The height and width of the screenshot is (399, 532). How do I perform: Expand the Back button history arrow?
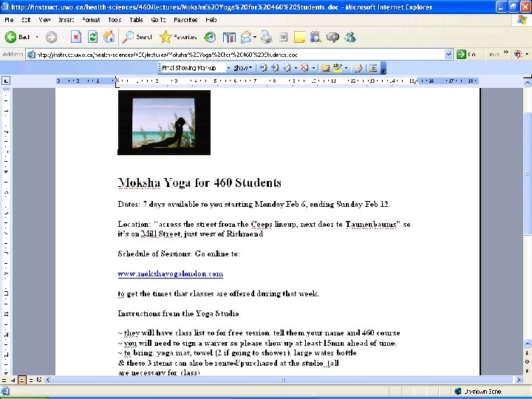pyautogui.click(x=37, y=37)
